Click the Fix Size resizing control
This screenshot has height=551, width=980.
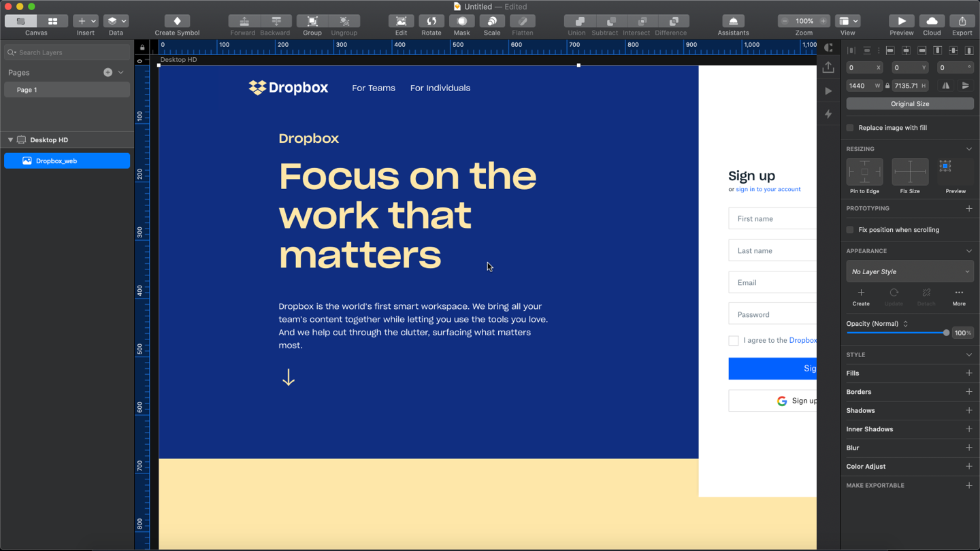[910, 172]
